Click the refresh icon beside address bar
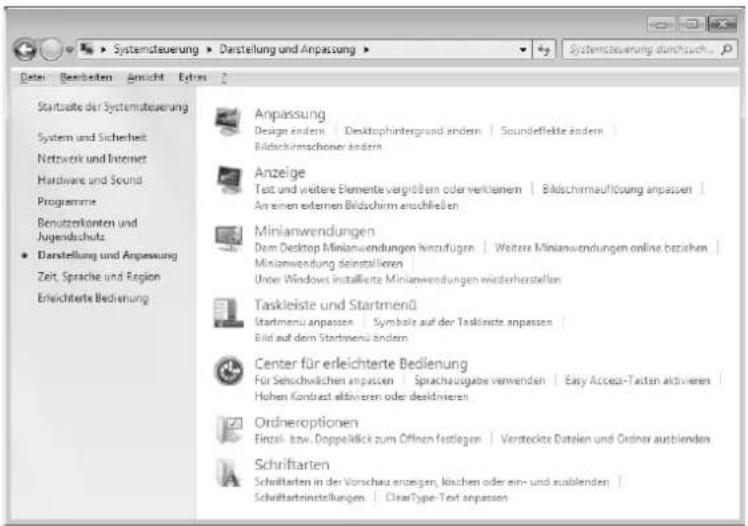 [x=544, y=49]
